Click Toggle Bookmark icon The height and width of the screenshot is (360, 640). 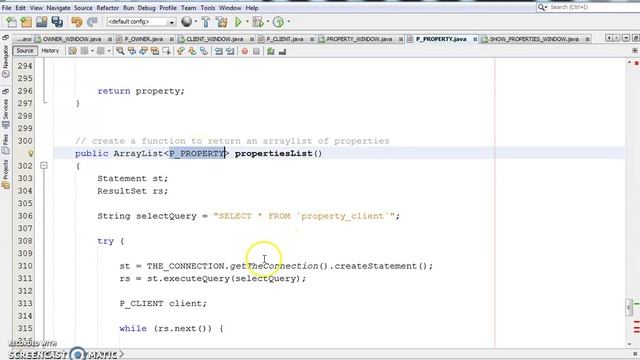pyautogui.click(x=204, y=51)
